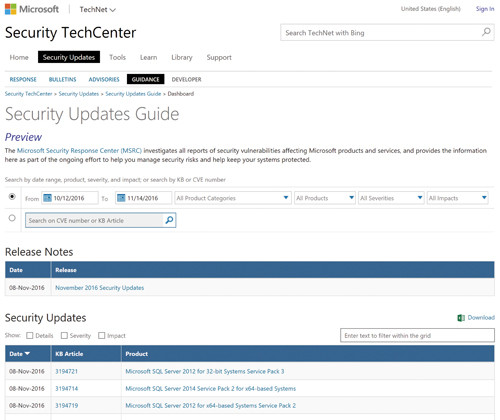The height and width of the screenshot is (420, 500).
Task: Open the Learn tab
Action: pos(148,57)
